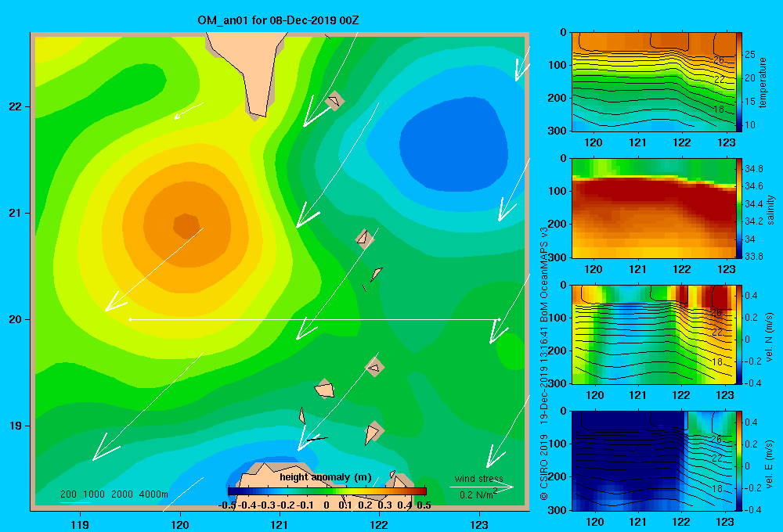Click depth label '300' on salinity panel
The height and width of the screenshot is (532, 783).
pyautogui.click(x=557, y=257)
